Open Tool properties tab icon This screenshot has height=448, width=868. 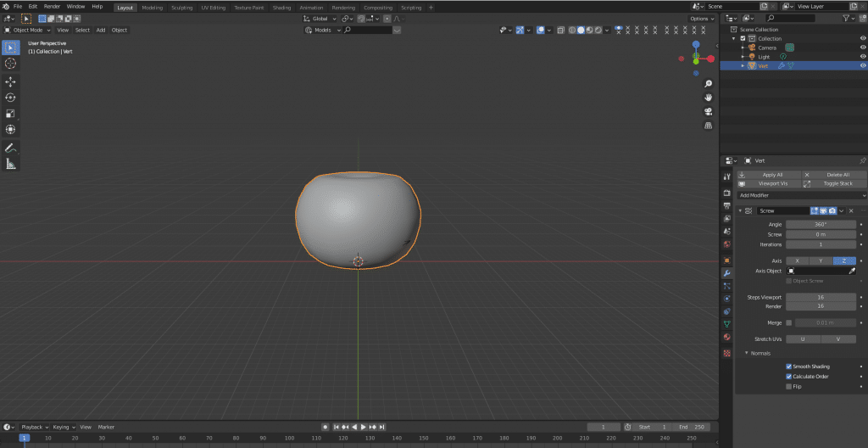pyautogui.click(x=726, y=176)
